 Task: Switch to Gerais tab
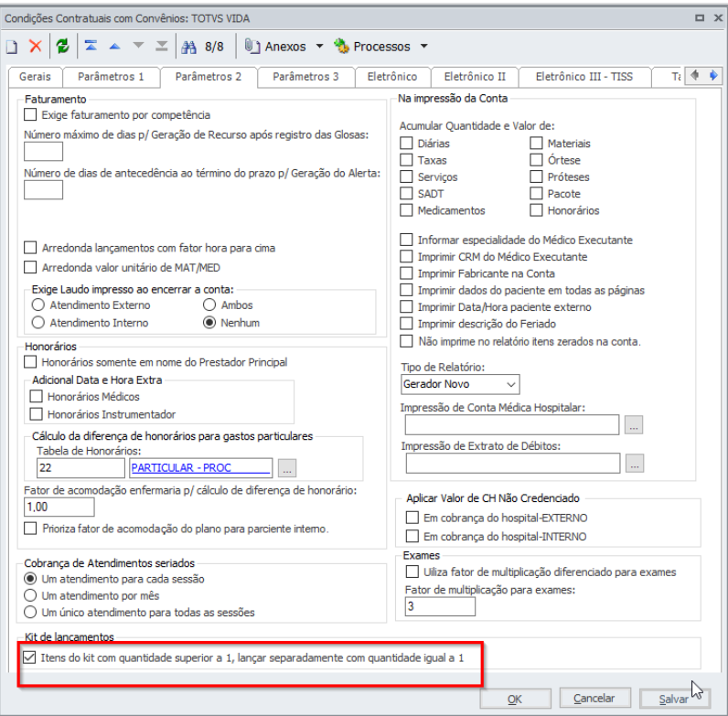click(x=36, y=77)
